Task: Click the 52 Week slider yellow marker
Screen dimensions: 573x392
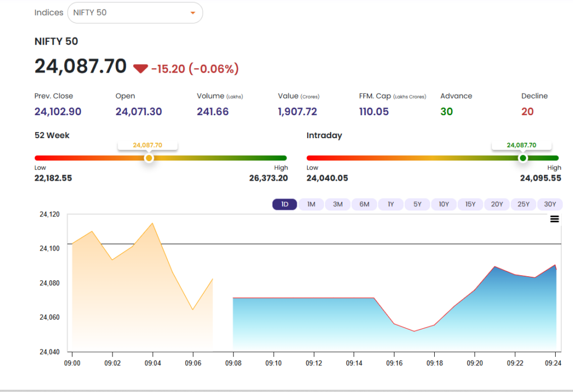Action: pyautogui.click(x=149, y=158)
